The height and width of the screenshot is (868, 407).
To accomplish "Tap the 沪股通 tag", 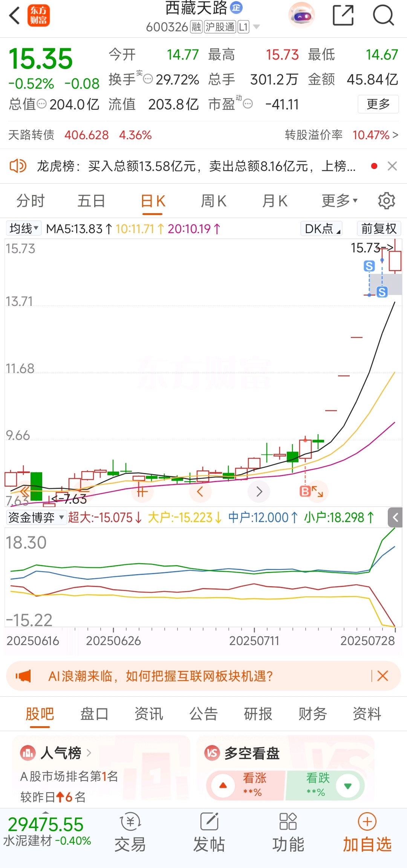I will point(220,27).
